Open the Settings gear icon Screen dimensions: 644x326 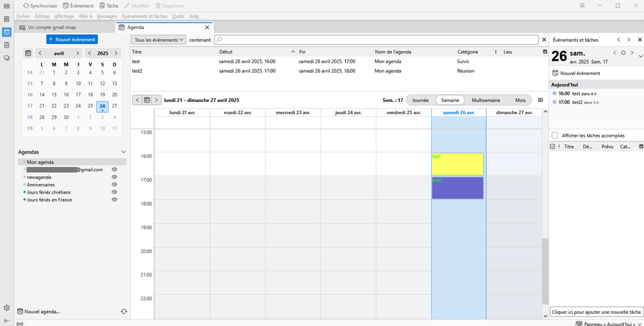tap(6, 308)
